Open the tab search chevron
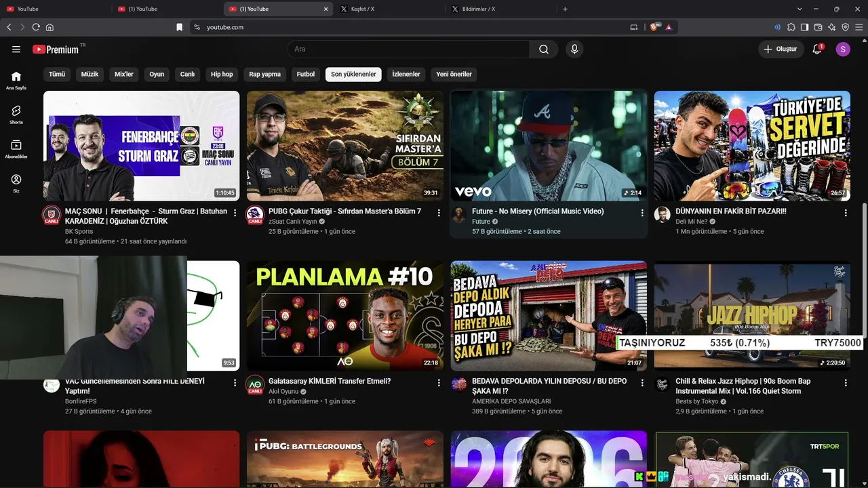Image resolution: width=868 pixels, height=488 pixels. point(800,9)
